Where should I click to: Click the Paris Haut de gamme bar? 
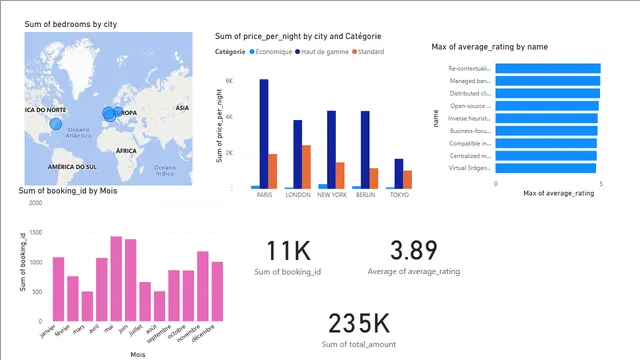[x=264, y=134]
